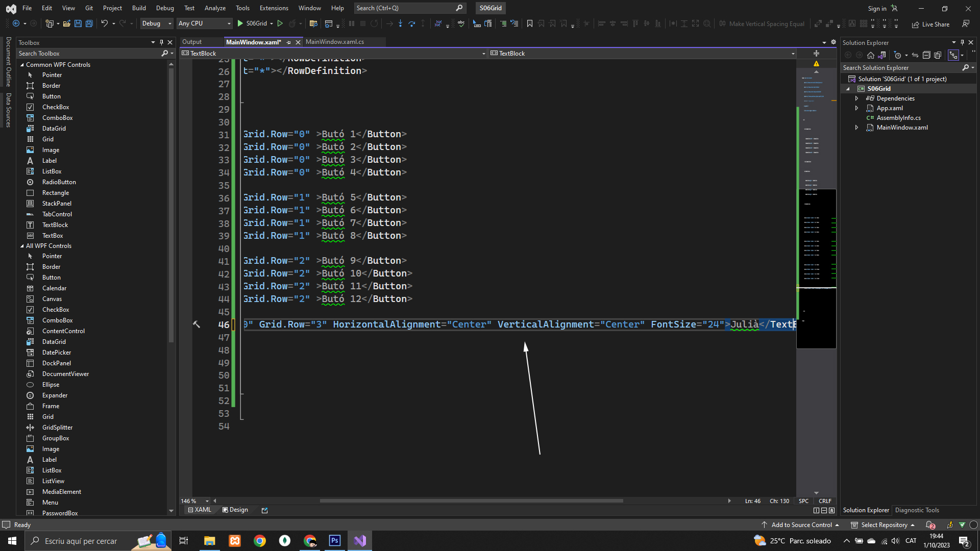
Task: Toggle auto-hide pin on Toolbox panel
Action: pyautogui.click(x=161, y=42)
